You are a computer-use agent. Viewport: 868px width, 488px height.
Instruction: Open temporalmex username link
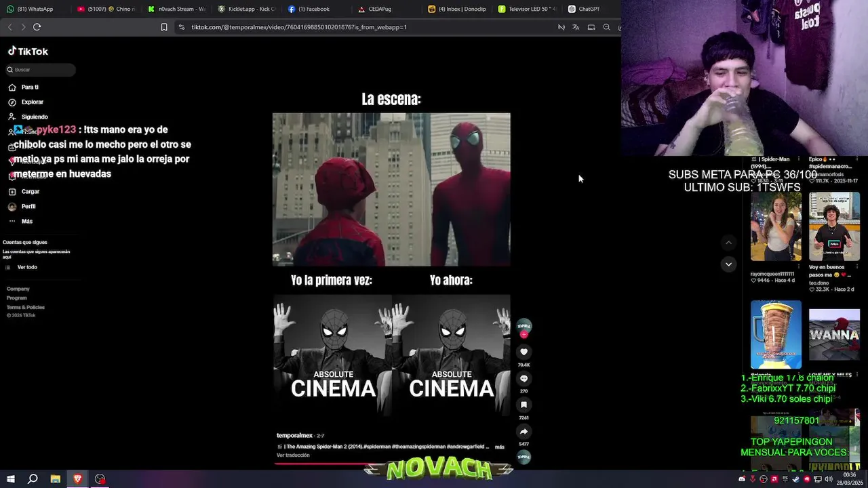point(294,436)
